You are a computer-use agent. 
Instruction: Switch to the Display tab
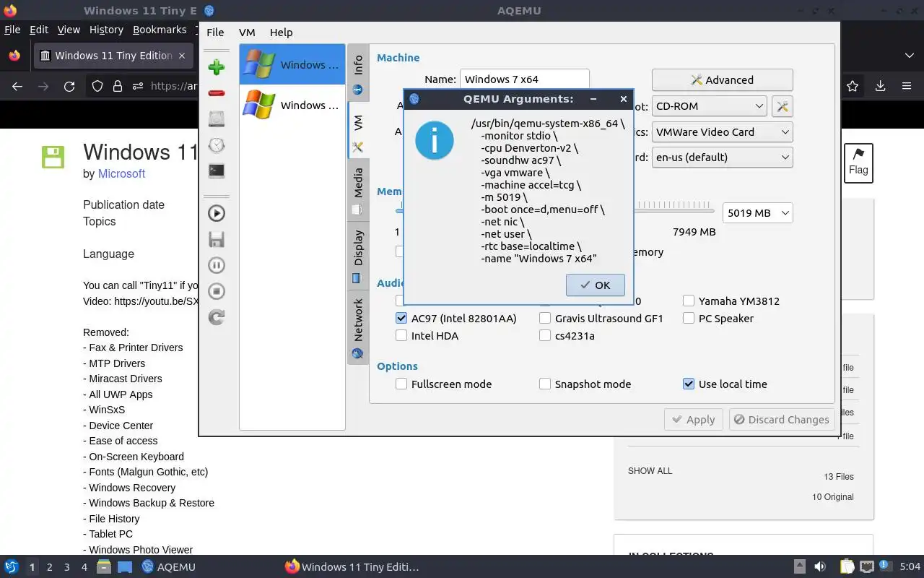click(x=358, y=255)
